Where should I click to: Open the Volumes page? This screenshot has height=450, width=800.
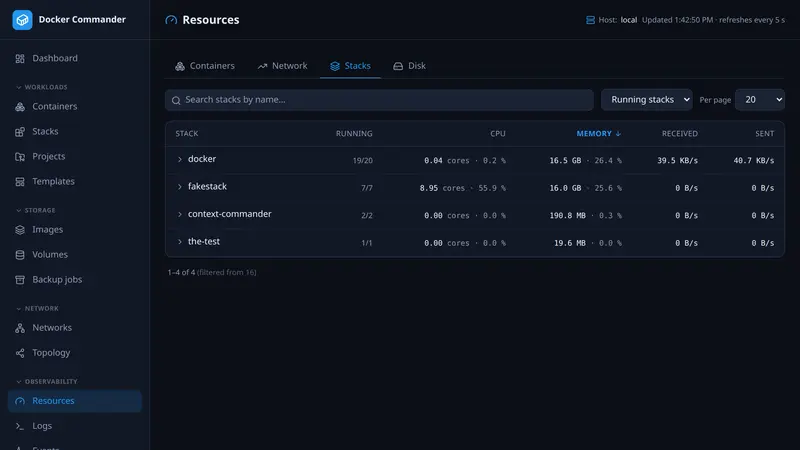pyautogui.click(x=74, y=255)
